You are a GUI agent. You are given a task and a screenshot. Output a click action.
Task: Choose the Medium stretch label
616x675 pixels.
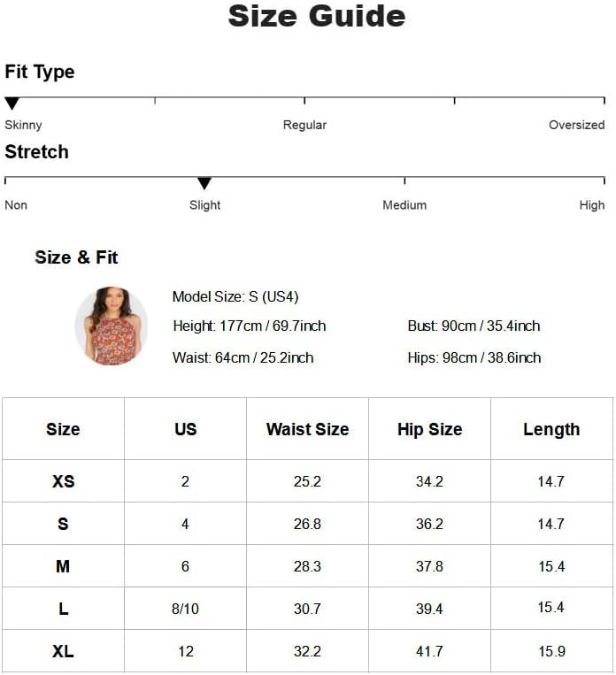tap(404, 205)
